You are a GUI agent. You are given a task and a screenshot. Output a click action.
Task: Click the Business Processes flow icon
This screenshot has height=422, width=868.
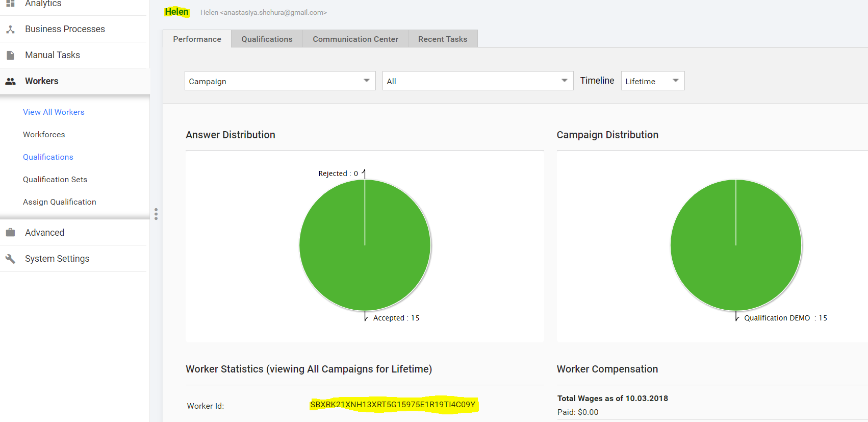(x=10, y=30)
